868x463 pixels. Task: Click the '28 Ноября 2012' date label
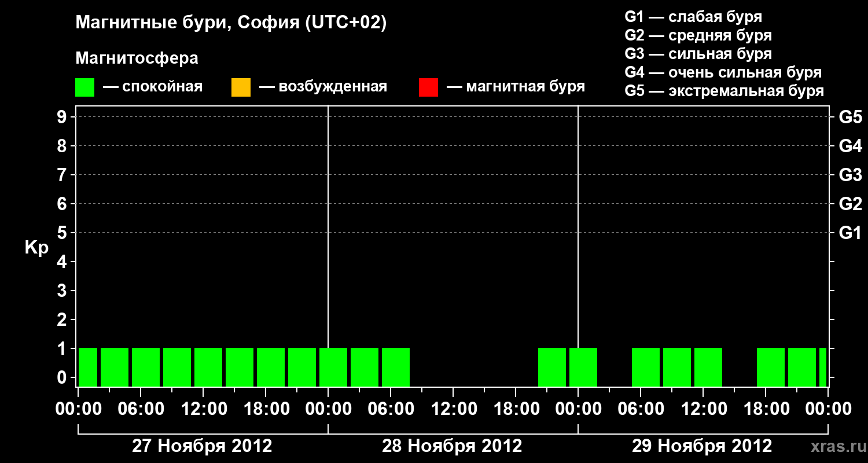pos(452,446)
